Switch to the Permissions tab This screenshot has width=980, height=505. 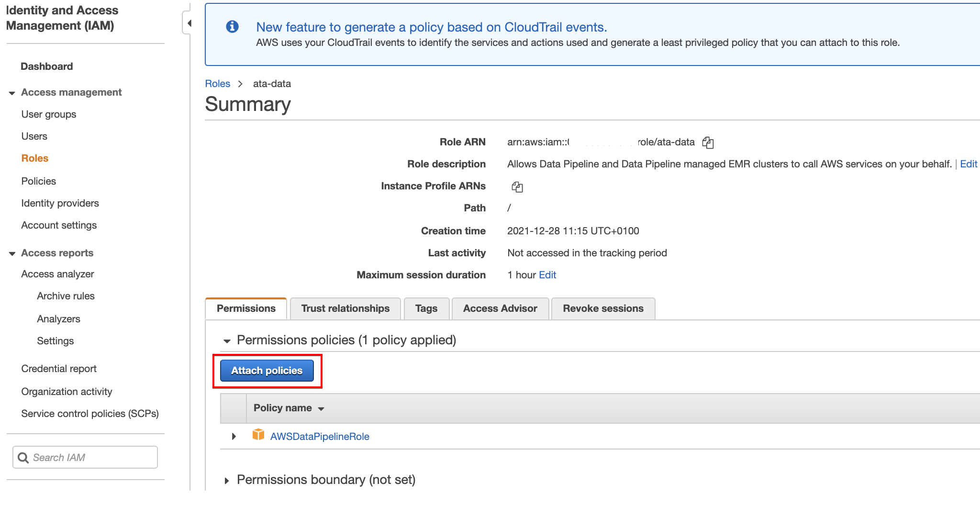[246, 308]
